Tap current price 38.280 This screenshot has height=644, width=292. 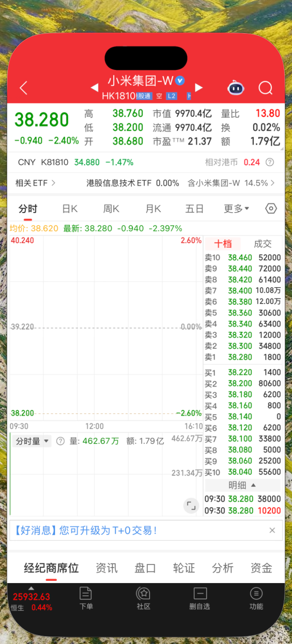(42, 120)
